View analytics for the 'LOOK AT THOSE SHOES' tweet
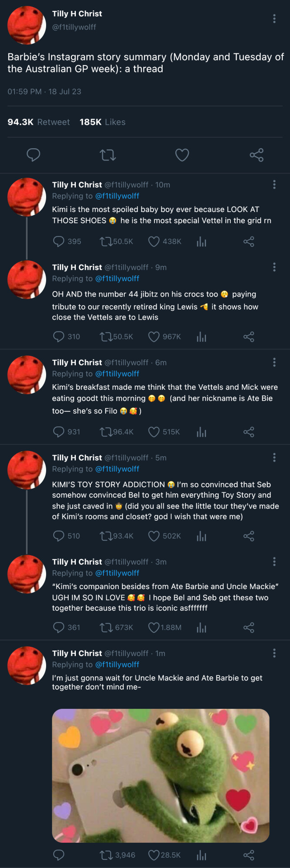The width and height of the screenshot is (290, 868). pos(201,242)
